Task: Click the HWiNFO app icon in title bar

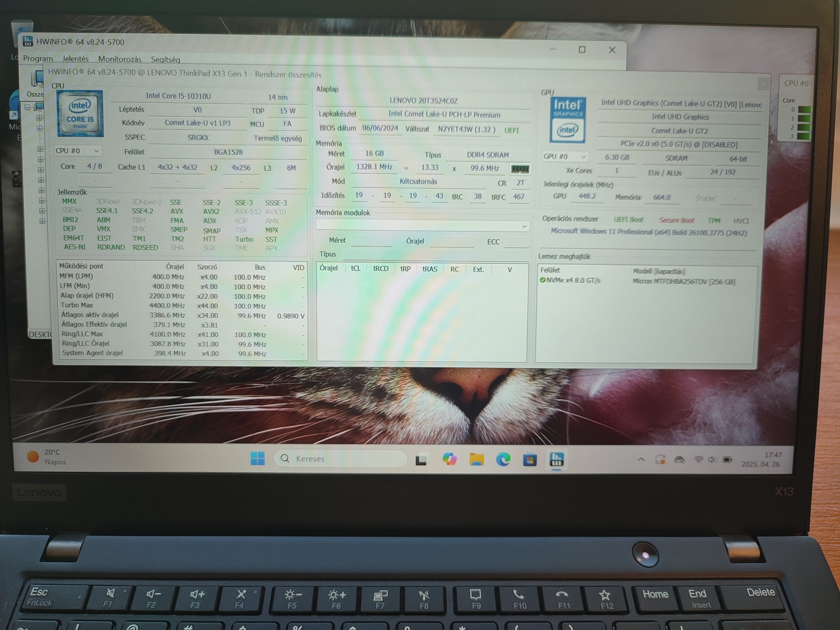Action: pyautogui.click(x=28, y=41)
